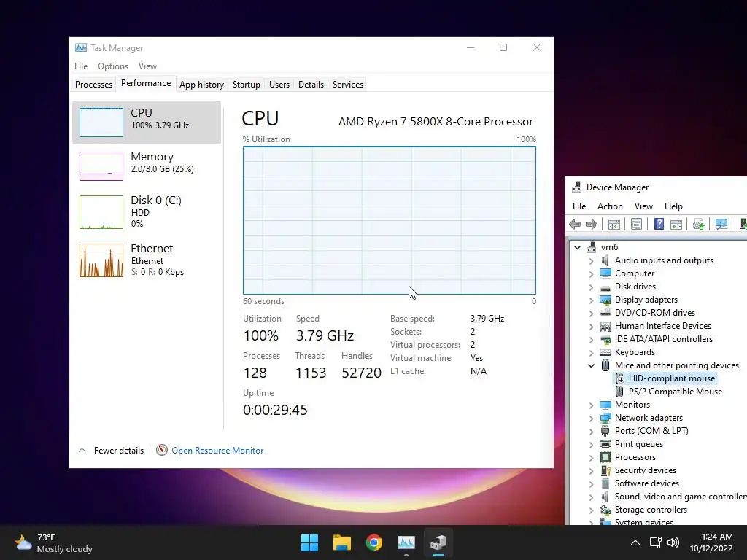Click Show/Hide Console Tree icon in Device Manager
The height and width of the screenshot is (560, 747).
click(x=614, y=225)
